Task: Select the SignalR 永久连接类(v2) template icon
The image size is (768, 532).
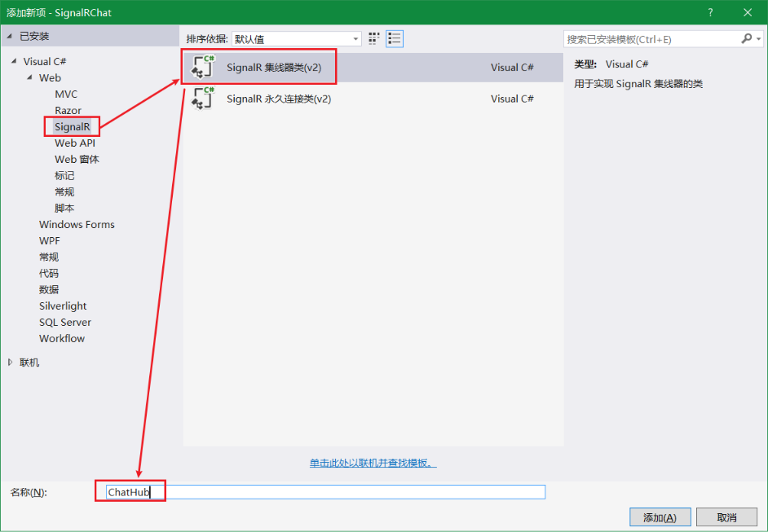Action: point(202,99)
